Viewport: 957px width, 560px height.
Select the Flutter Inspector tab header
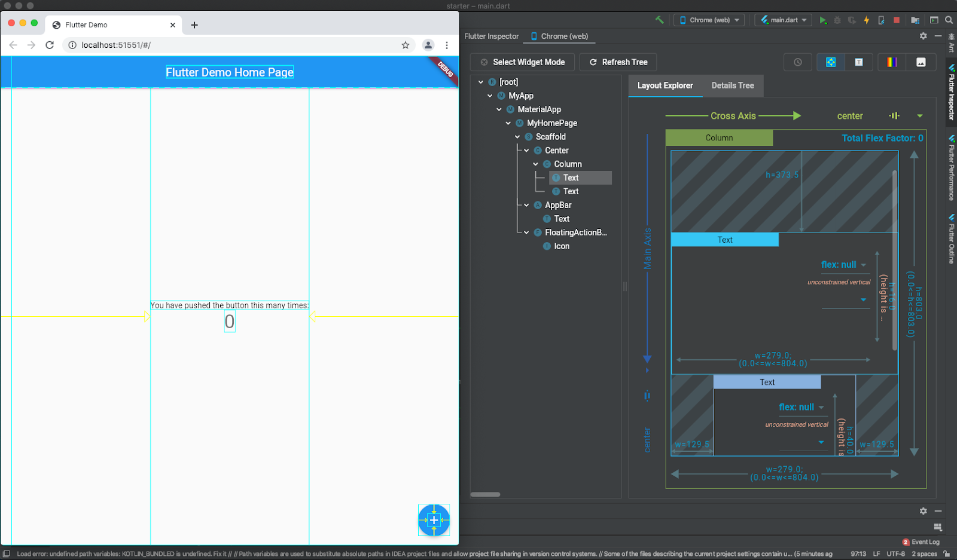491,36
